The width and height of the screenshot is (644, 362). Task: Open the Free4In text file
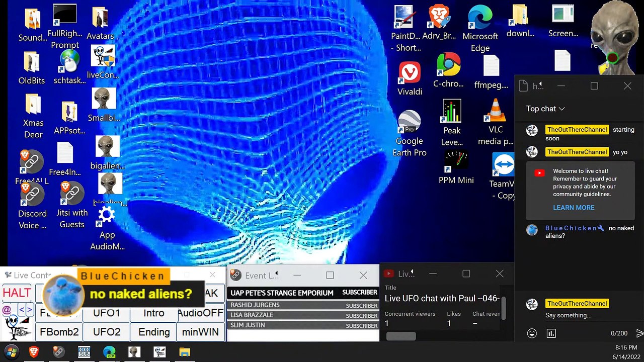click(65, 159)
